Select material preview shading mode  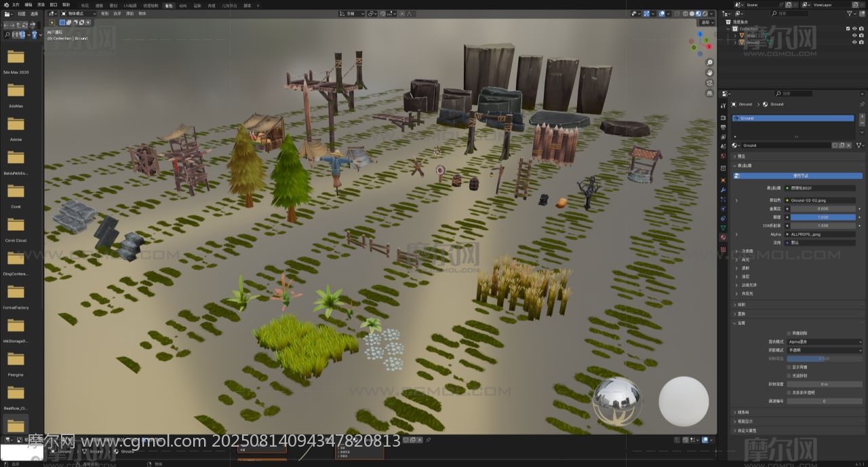(699, 14)
